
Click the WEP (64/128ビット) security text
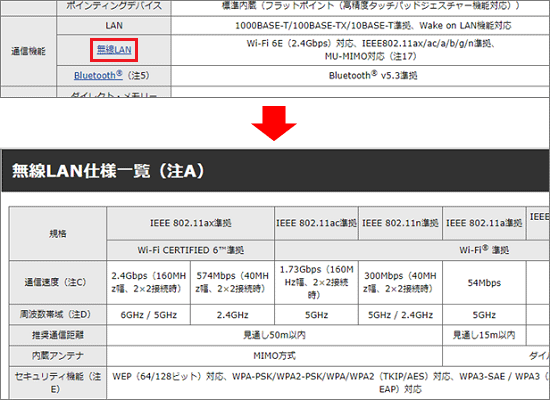click(330, 383)
